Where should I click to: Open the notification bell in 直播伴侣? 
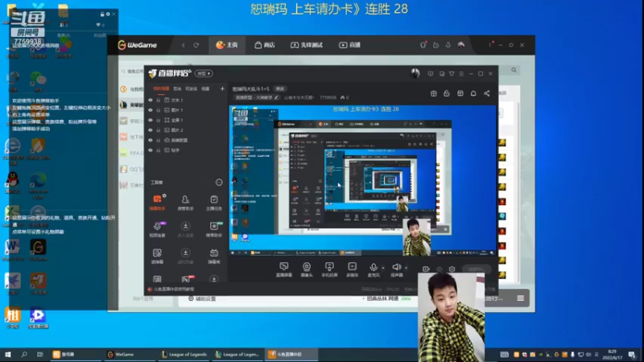[473, 93]
